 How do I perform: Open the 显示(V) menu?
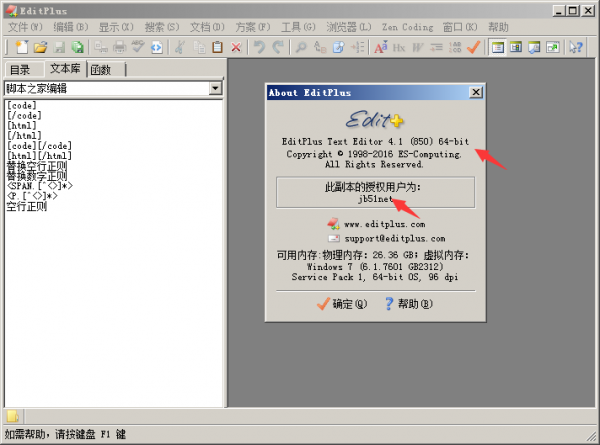pos(116,27)
